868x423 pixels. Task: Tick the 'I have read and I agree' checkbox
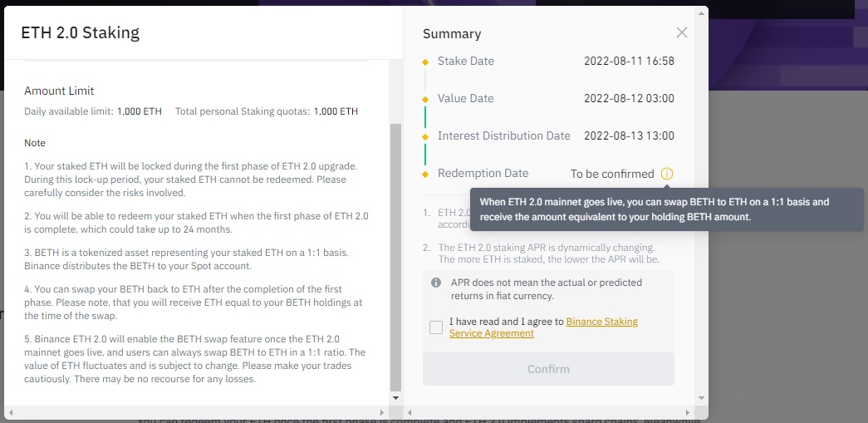coord(436,327)
